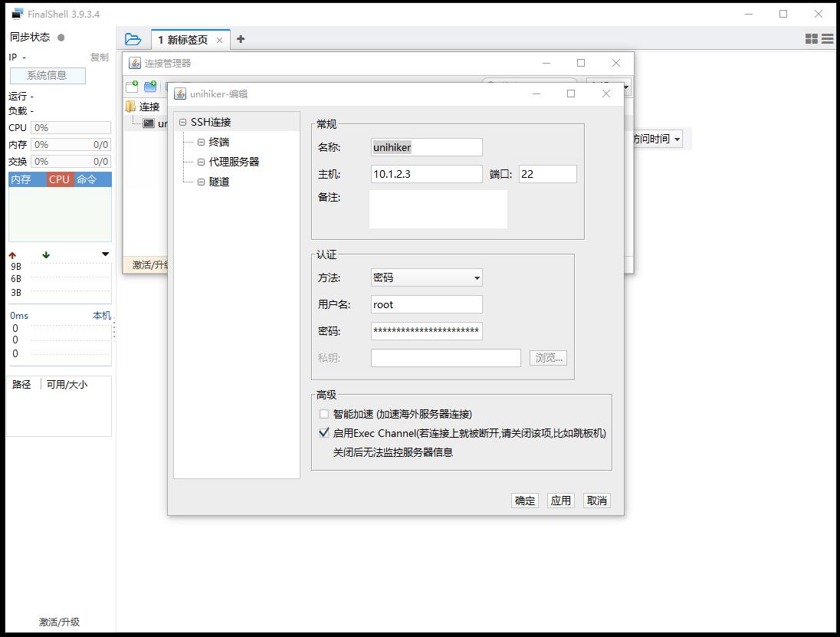Image resolution: width=840 pixels, height=637 pixels.
Task: Select the 命令 tab
Action: [87, 179]
